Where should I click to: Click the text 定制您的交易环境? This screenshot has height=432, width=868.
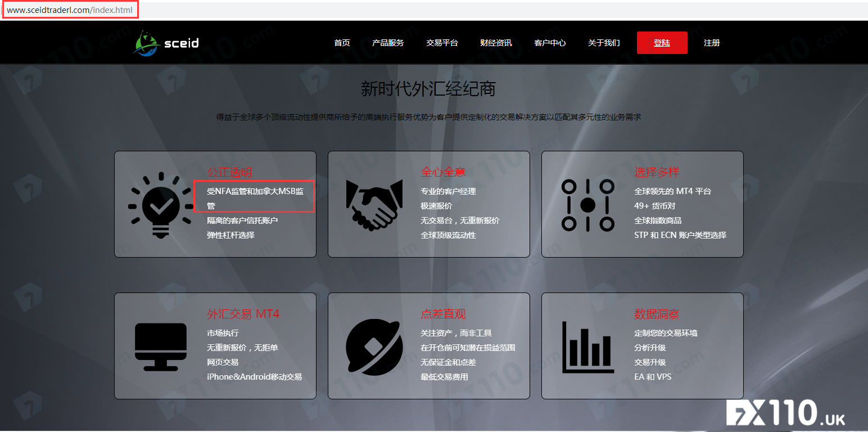click(666, 333)
